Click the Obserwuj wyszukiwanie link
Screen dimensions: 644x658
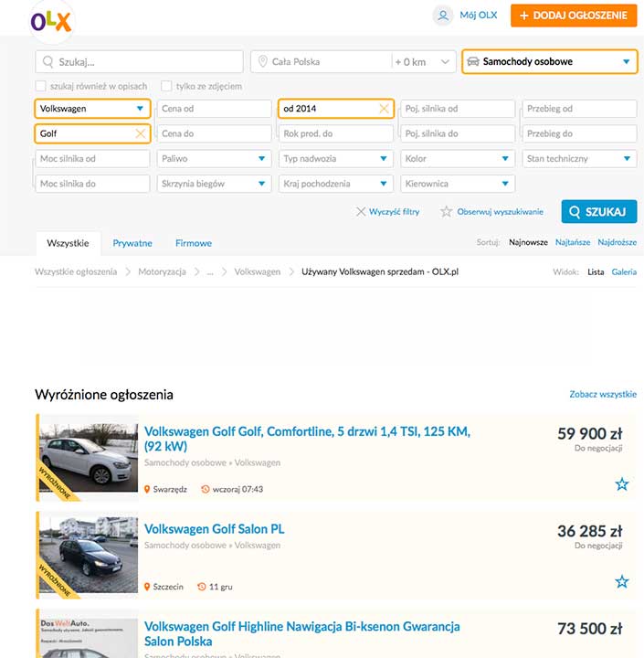[500, 212]
